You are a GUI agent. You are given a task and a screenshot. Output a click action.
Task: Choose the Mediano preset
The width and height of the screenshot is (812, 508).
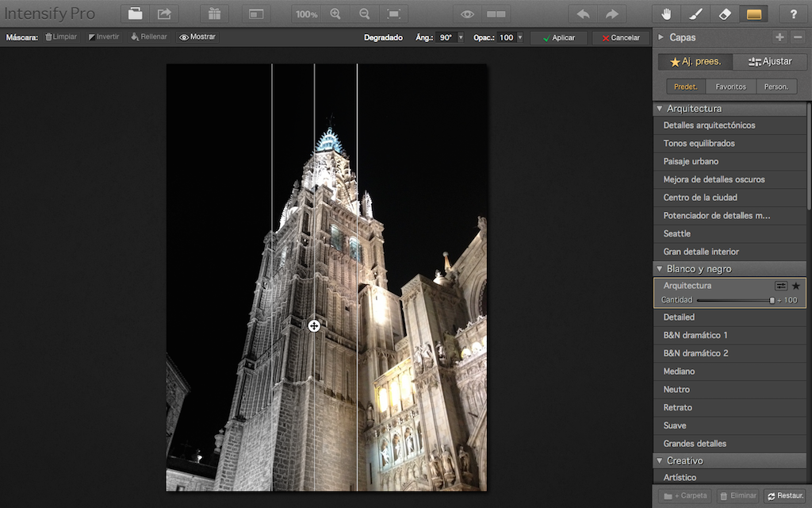730,371
